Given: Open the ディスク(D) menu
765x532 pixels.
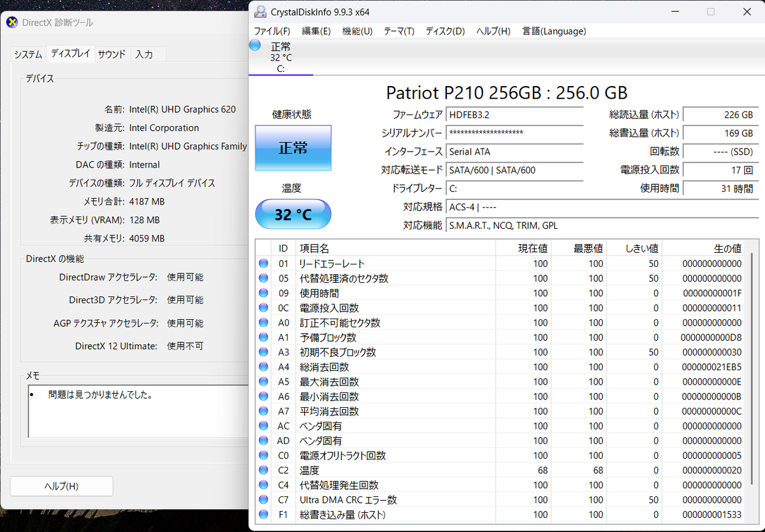Looking at the screenshot, I should [x=446, y=31].
